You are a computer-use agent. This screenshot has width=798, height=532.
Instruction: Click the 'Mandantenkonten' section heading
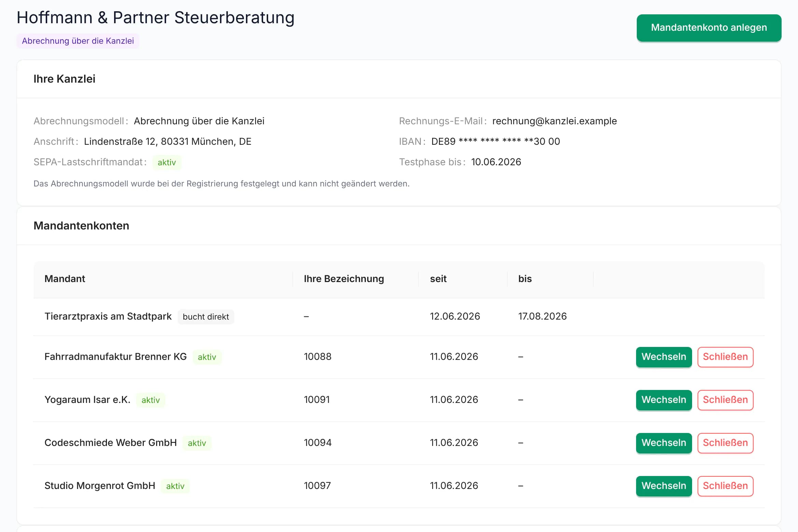point(81,226)
